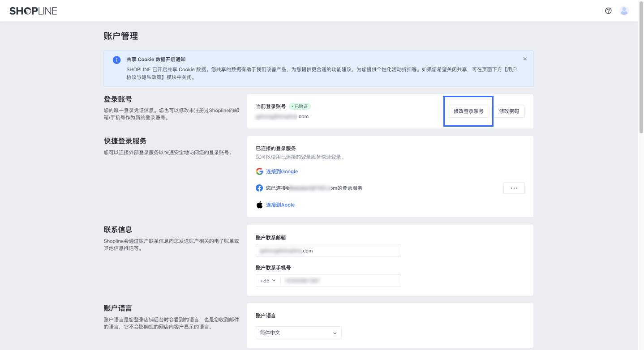Click the 联系信息 section heading
The image size is (644, 350).
click(x=118, y=229)
